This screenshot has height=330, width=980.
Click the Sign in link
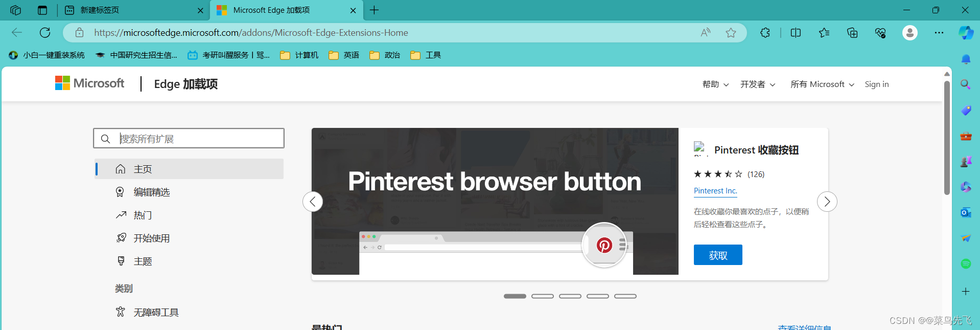click(877, 84)
